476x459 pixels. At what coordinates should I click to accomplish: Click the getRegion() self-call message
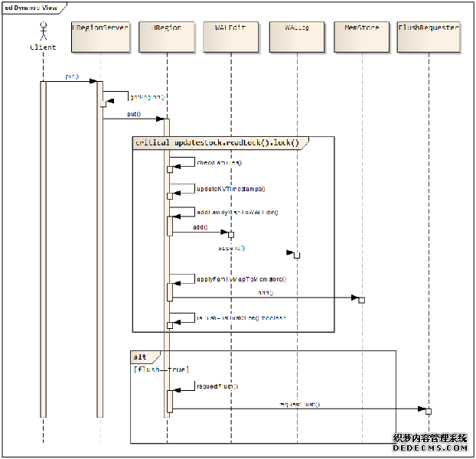[147, 98]
